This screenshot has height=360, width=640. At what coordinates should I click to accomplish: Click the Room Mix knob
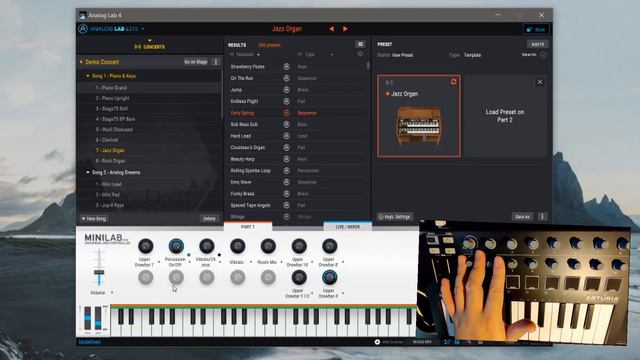pos(268,246)
